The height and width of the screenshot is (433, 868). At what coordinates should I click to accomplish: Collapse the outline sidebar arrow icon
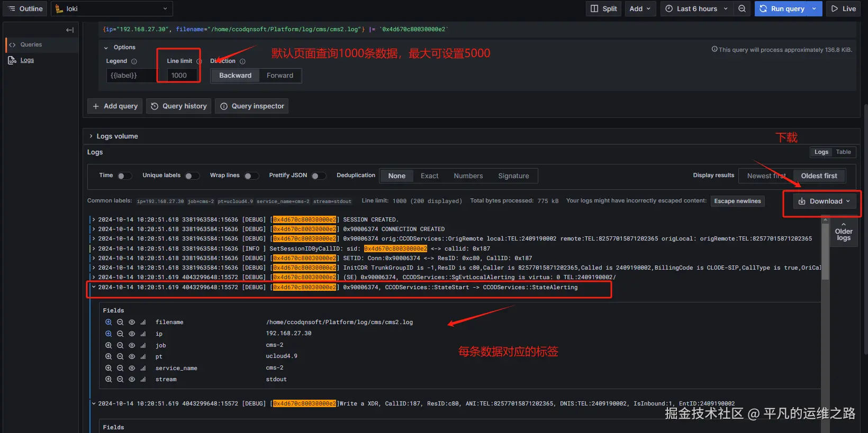(x=69, y=30)
